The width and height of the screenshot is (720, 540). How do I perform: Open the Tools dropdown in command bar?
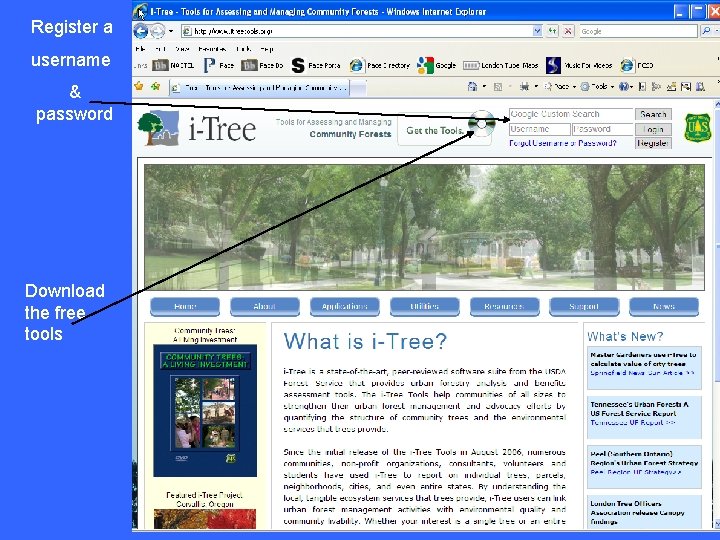(597, 86)
